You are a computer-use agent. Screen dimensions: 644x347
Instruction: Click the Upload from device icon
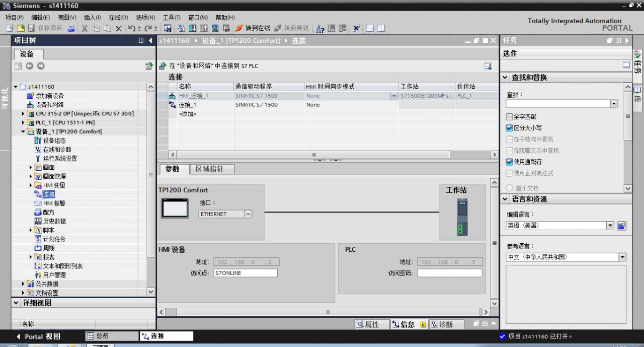(204, 28)
